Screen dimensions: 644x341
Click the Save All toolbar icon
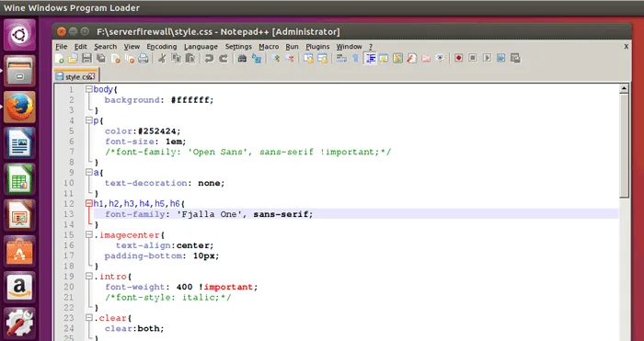click(x=101, y=58)
